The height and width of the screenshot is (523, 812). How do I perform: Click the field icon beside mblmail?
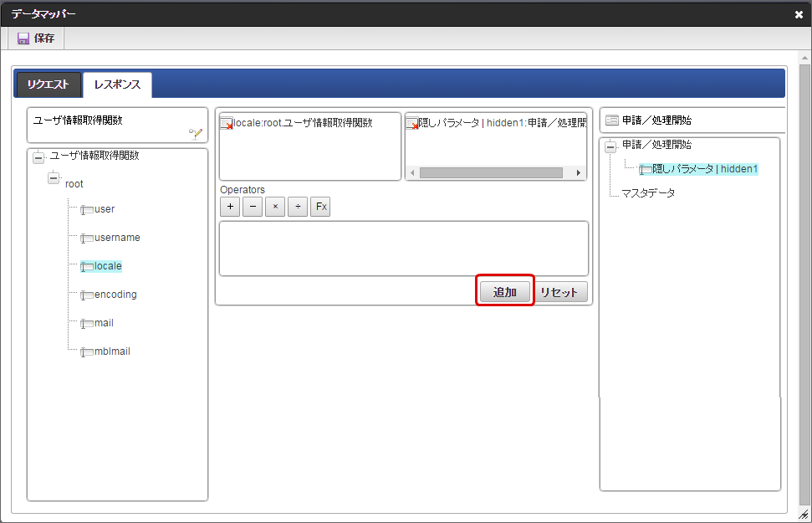coord(86,352)
